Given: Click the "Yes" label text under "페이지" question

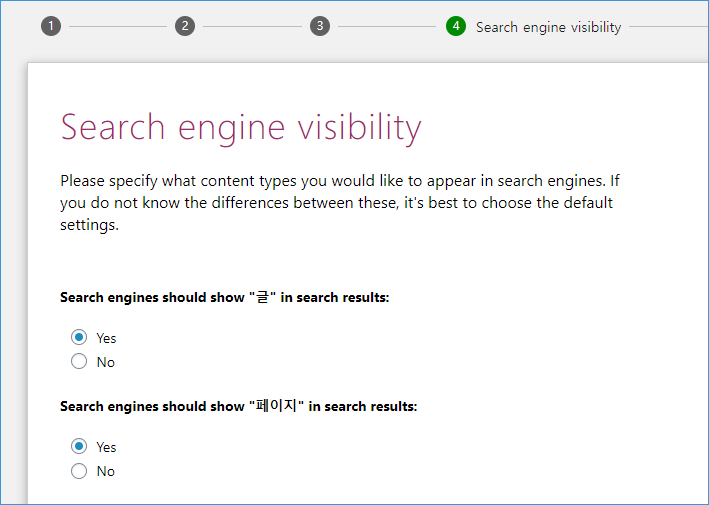Looking at the screenshot, I should [x=106, y=447].
